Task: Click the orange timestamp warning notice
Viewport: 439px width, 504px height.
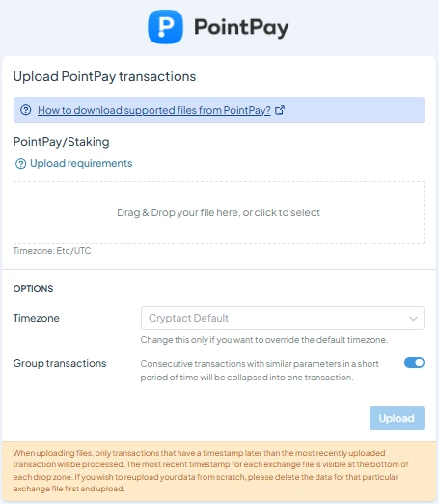Action: (219, 471)
